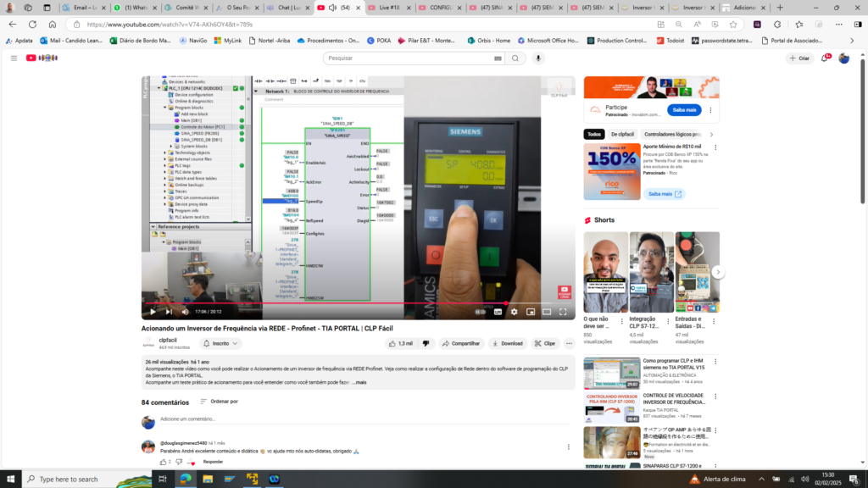Add this page to favorites star
Viewport: 868px width, 488px height.
pyautogui.click(x=733, y=25)
